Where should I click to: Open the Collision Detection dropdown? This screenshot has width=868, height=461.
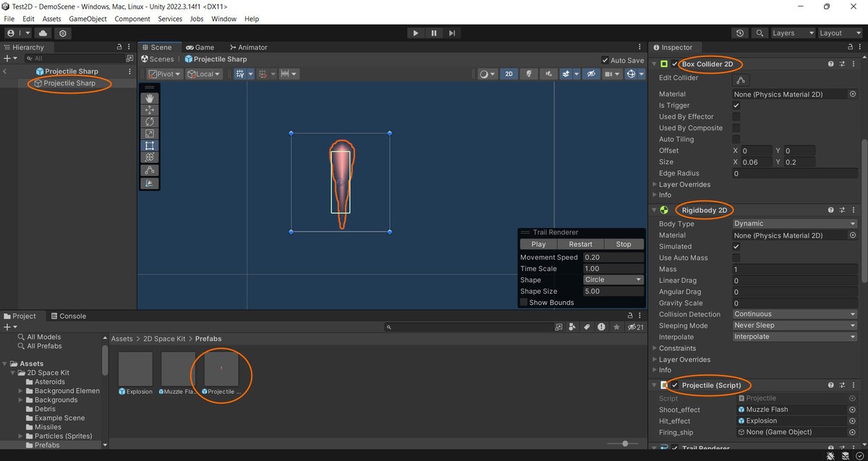tap(795, 315)
